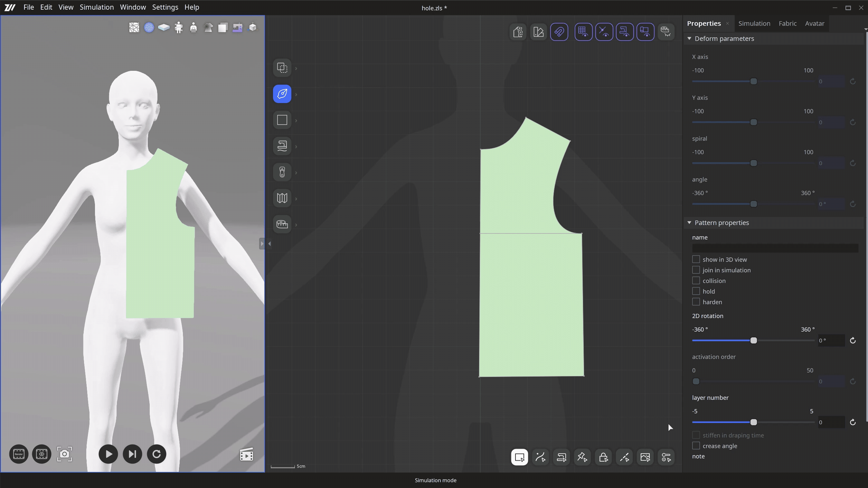
Task: Choose the select sewing tool at bottom
Action: [561, 457]
